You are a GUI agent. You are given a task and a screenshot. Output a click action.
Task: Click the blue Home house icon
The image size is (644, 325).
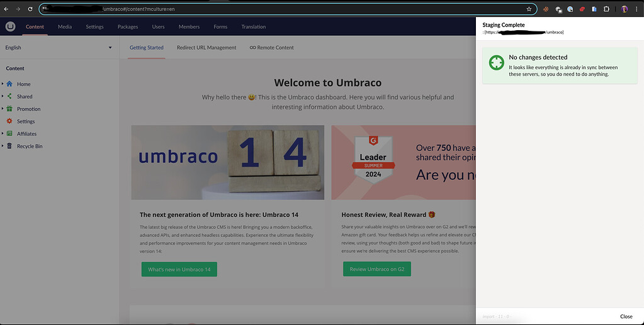point(9,84)
